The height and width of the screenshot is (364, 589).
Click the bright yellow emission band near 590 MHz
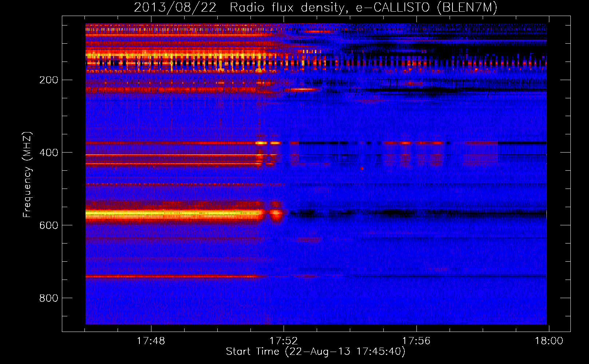tap(175, 214)
